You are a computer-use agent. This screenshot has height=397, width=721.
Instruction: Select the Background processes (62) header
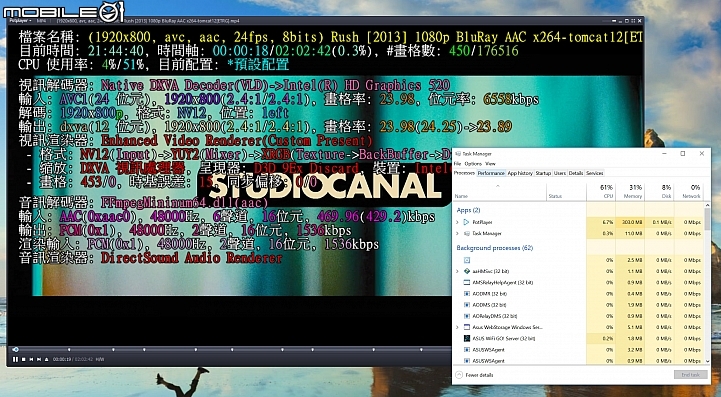click(x=494, y=248)
